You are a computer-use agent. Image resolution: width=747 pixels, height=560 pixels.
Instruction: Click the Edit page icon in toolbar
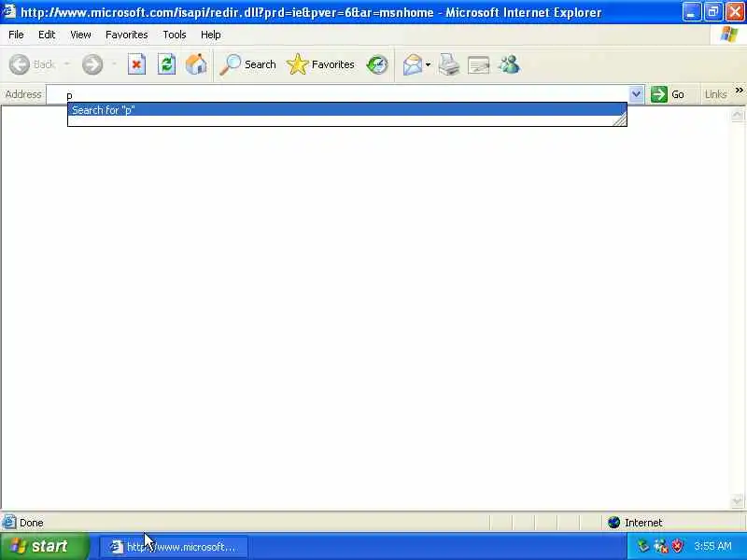[x=479, y=64]
